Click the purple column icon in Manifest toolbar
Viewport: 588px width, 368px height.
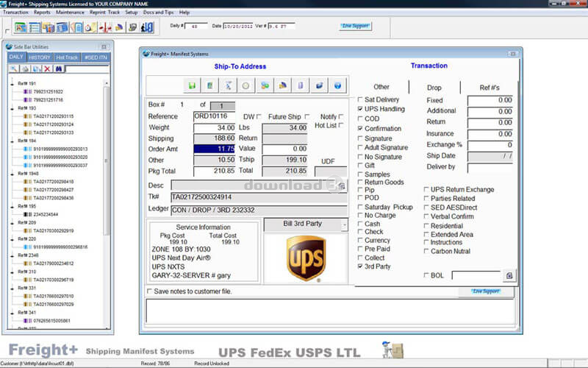click(301, 85)
